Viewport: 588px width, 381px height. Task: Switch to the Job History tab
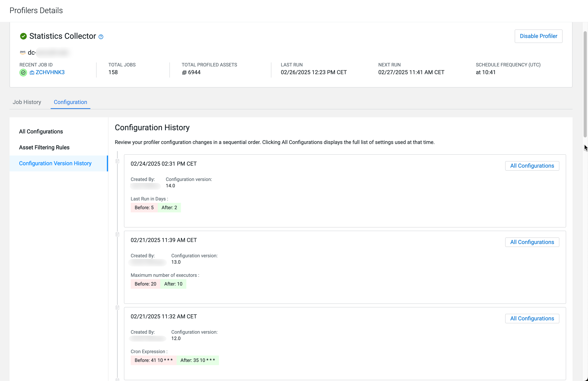pos(27,102)
